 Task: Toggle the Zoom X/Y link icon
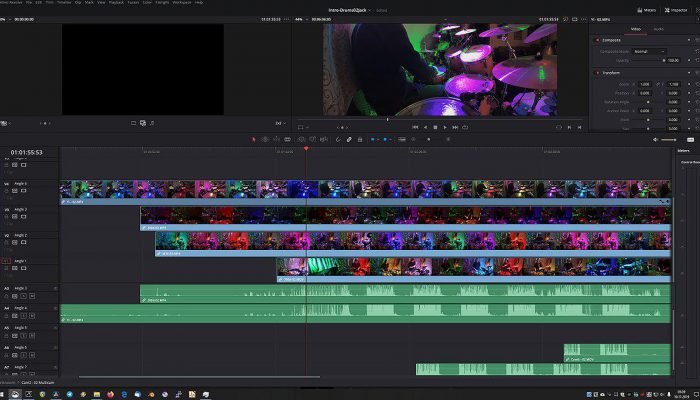click(x=658, y=84)
